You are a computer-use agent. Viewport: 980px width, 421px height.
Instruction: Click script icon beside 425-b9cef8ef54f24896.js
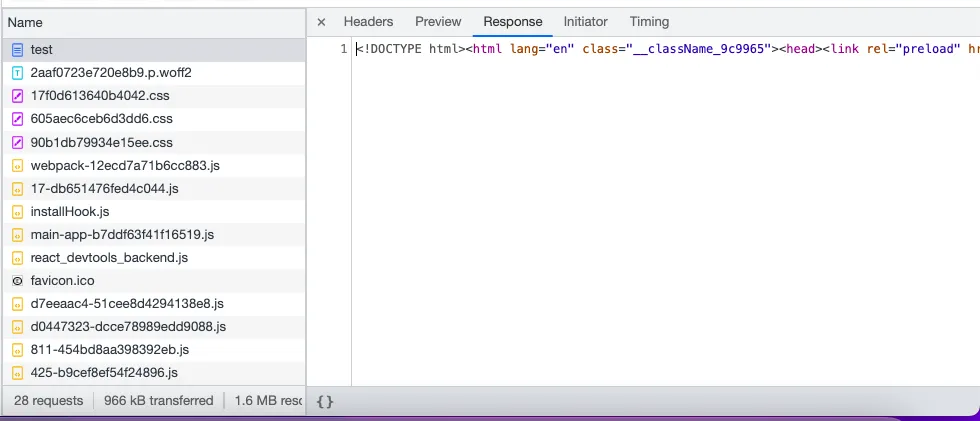pos(18,373)
